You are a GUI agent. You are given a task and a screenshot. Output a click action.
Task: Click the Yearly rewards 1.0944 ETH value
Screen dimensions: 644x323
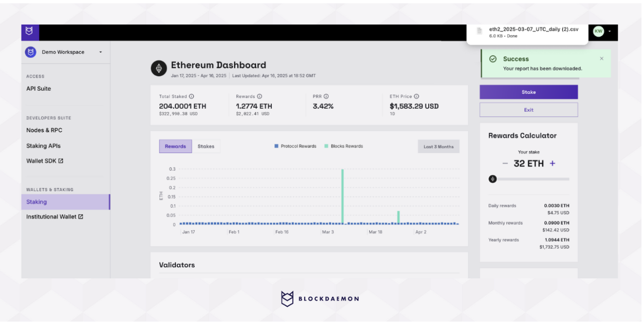[557, 240]
